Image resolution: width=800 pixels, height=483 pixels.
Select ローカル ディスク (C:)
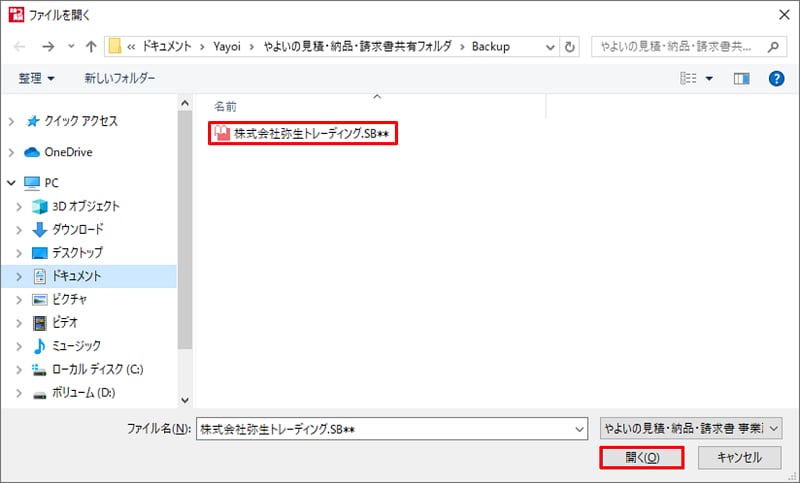tap(97, 369)
